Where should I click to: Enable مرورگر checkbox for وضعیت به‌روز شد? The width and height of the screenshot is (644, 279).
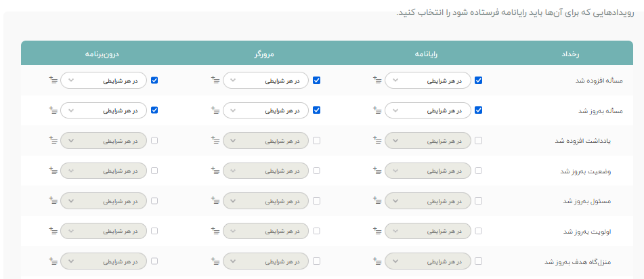(x=316, y=171)
